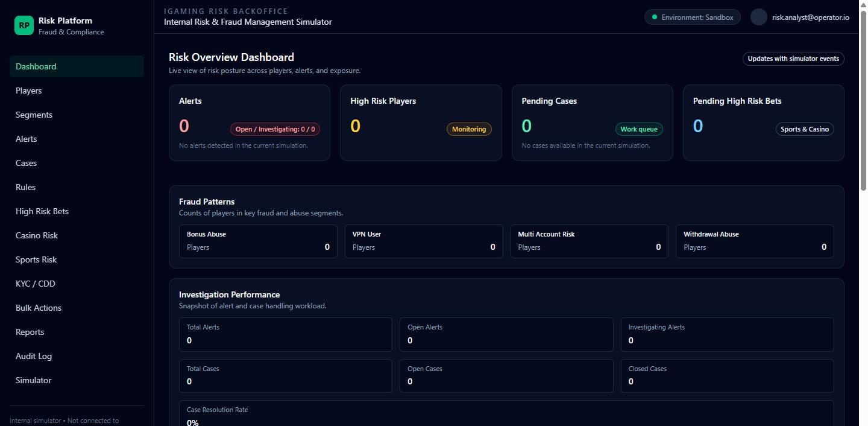This screenshot has height=426, width=868.
Task: Select Rules in the sidebar
Action: 77,187
